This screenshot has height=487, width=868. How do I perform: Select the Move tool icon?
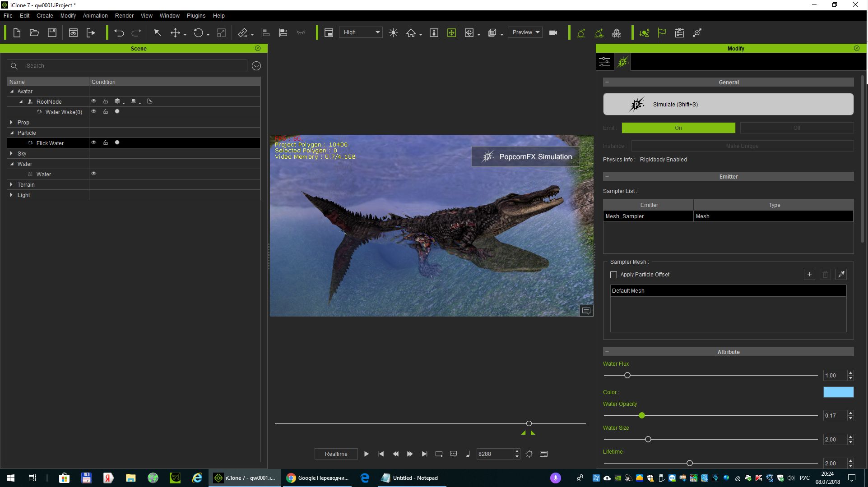click(x=175, y=32)
